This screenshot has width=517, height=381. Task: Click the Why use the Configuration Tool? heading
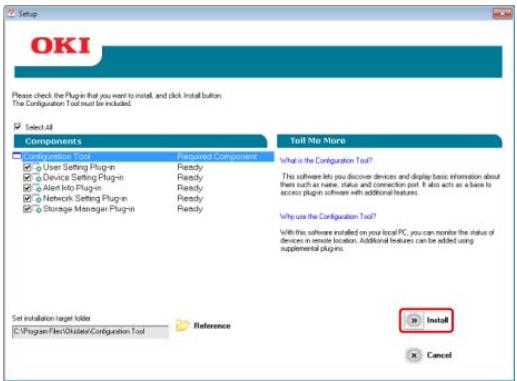(328, 216)
